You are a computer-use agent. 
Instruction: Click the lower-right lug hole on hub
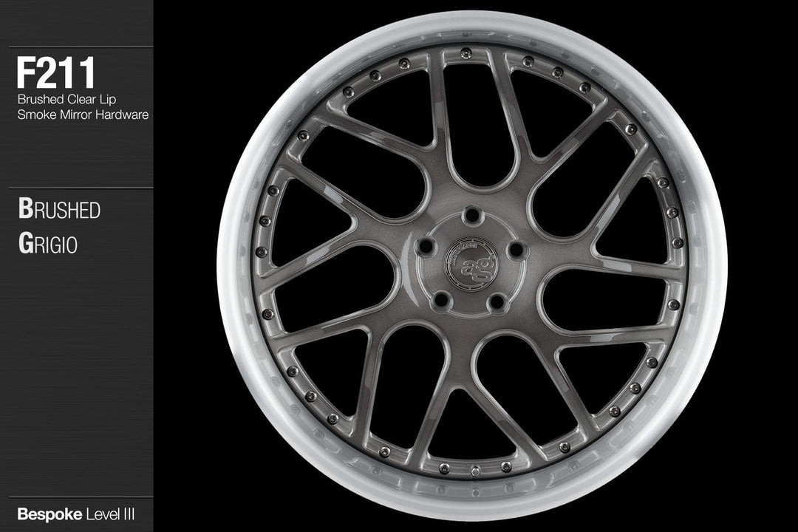point(499,300)
